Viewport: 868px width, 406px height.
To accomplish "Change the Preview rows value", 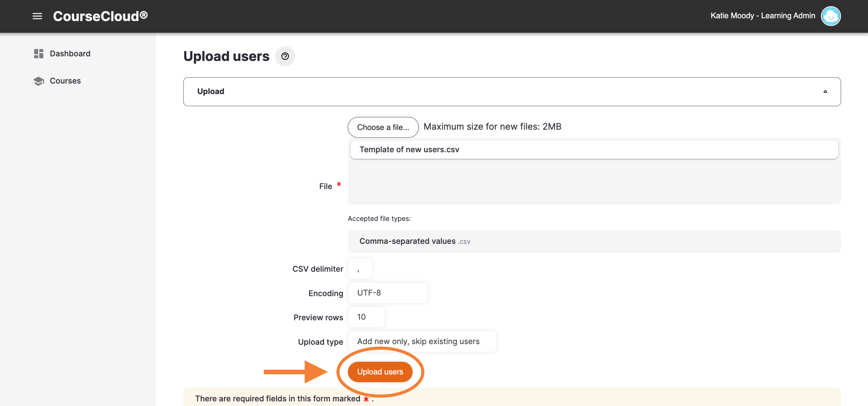I will click(366, 317).
